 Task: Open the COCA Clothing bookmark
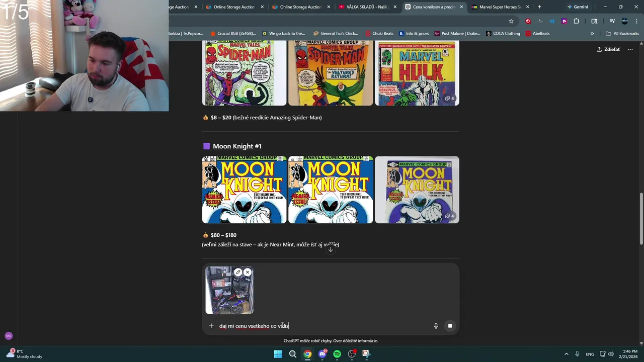pyautogui.click(x=503, y=34)
